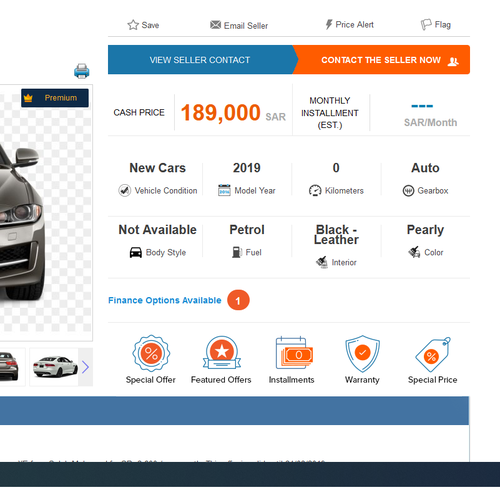Screen dimensions: 500x500
Task: Click the Special Price tag icon
Action: point(433,354)
